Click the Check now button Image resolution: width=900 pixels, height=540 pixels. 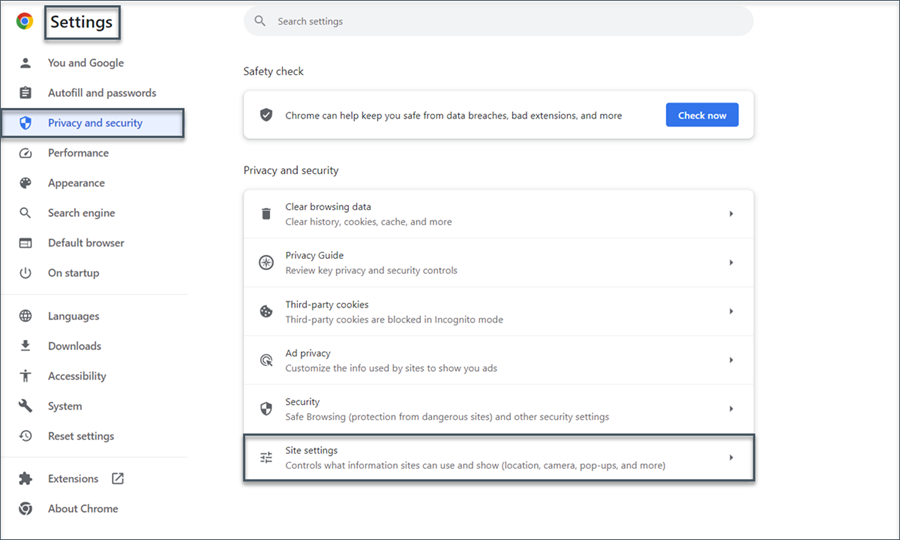pyautogui.click(x=702, y=115)
